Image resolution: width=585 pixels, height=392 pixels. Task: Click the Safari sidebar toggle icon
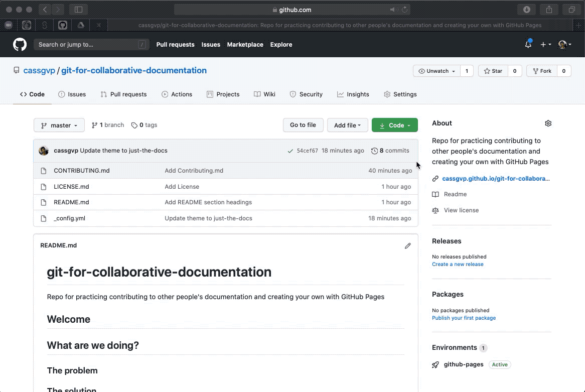pos(78,10)
